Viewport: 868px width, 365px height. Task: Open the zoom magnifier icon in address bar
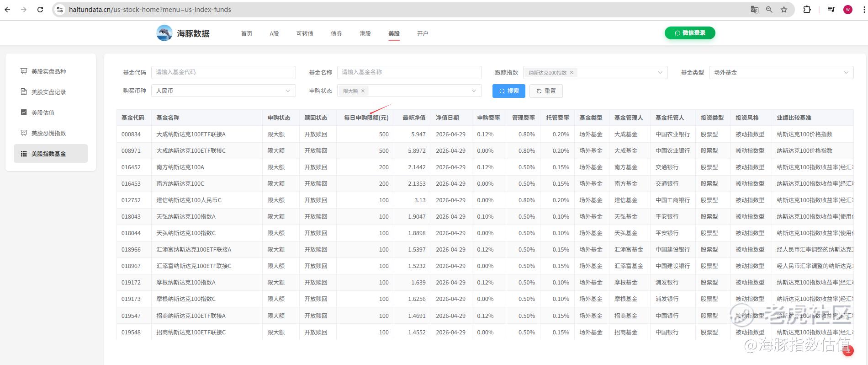tap(769, 9)
